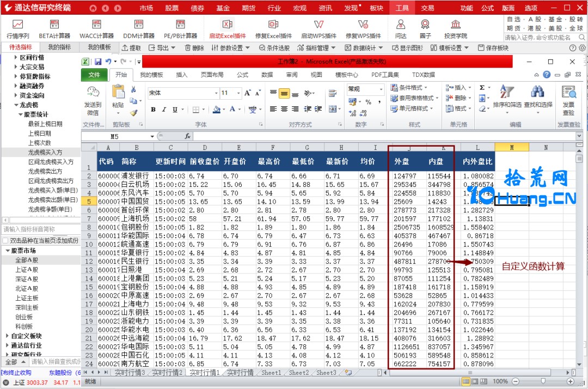
Task: Switch to the 我的指标 tab
Action: tap(60, 47)
